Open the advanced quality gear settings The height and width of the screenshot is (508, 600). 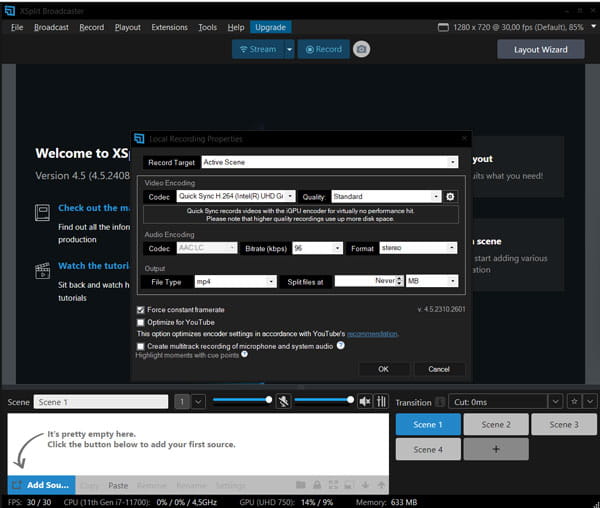click(x=450, y=197)
